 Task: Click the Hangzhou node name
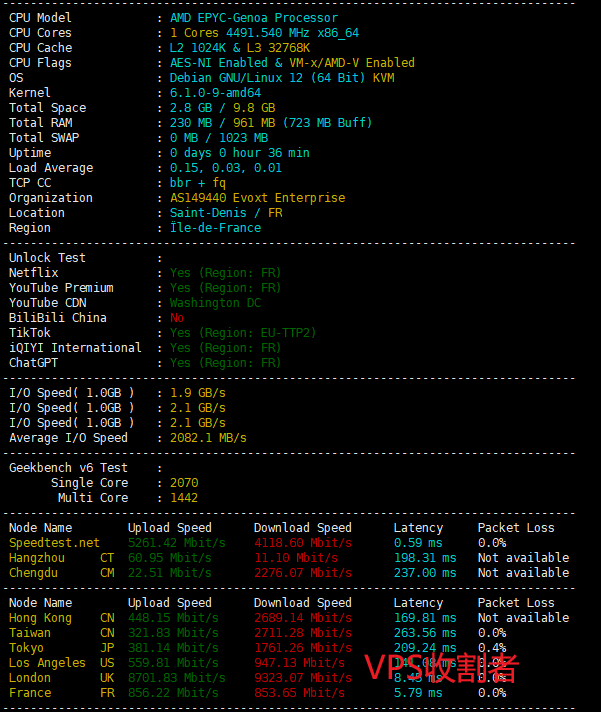point(37,558)
